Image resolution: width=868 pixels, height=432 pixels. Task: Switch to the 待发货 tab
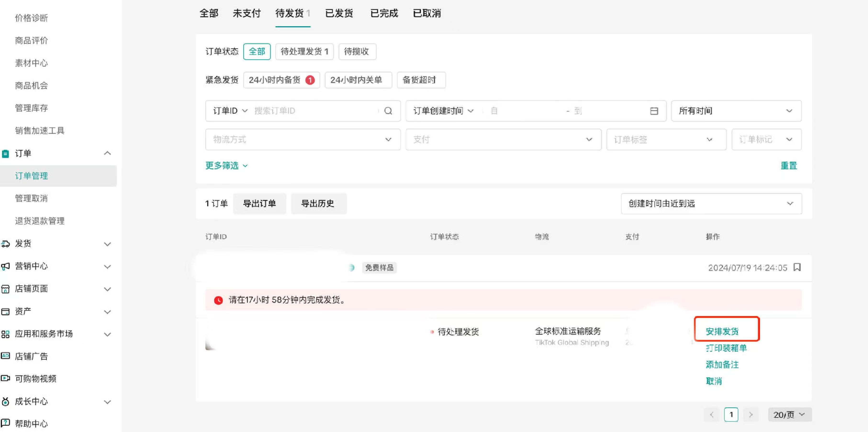click(x=292, y=13)
